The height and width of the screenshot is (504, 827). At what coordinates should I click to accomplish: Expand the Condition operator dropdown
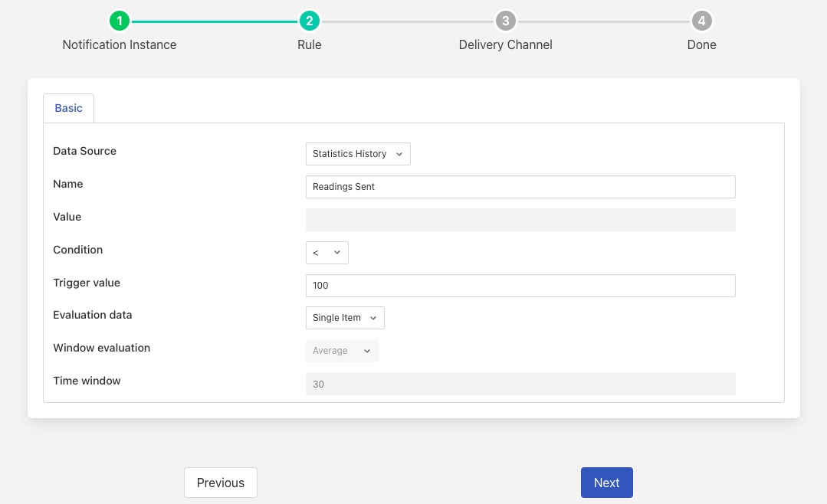[327, 253]
